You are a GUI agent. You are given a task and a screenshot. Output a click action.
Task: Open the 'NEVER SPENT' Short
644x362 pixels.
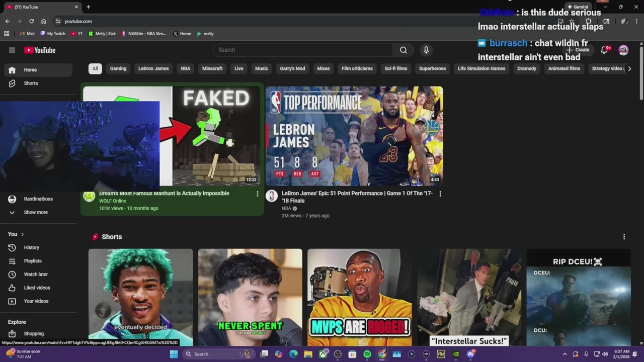pos(250,297)
